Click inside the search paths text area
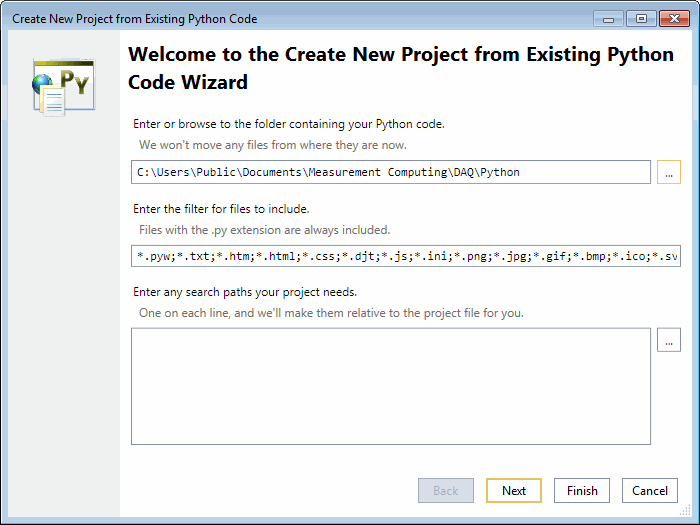The width and height of the screenshot is (700, 525). click(391, 386)
